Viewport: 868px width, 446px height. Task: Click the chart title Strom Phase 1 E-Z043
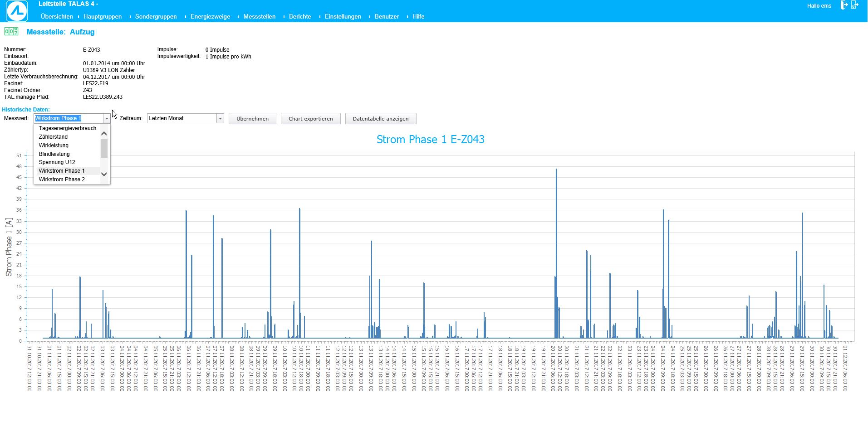coord(430,139)
